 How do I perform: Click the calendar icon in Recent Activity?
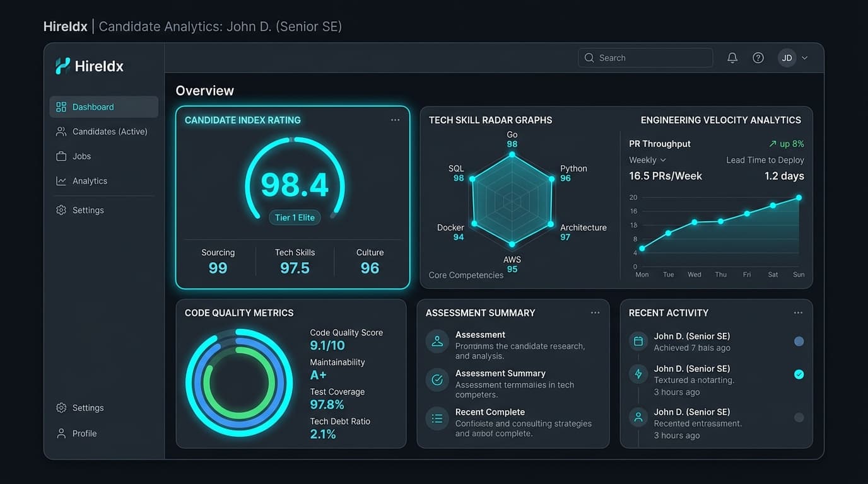[638, 342]
